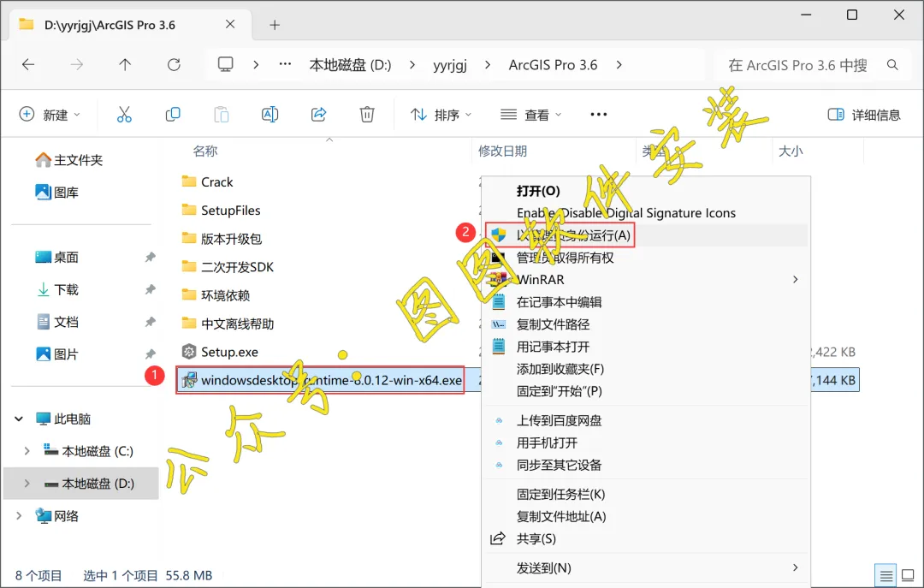The width and height of the screenshot is (924, 588).
Task: Refresh the current folder
Action: pos(174,65)
